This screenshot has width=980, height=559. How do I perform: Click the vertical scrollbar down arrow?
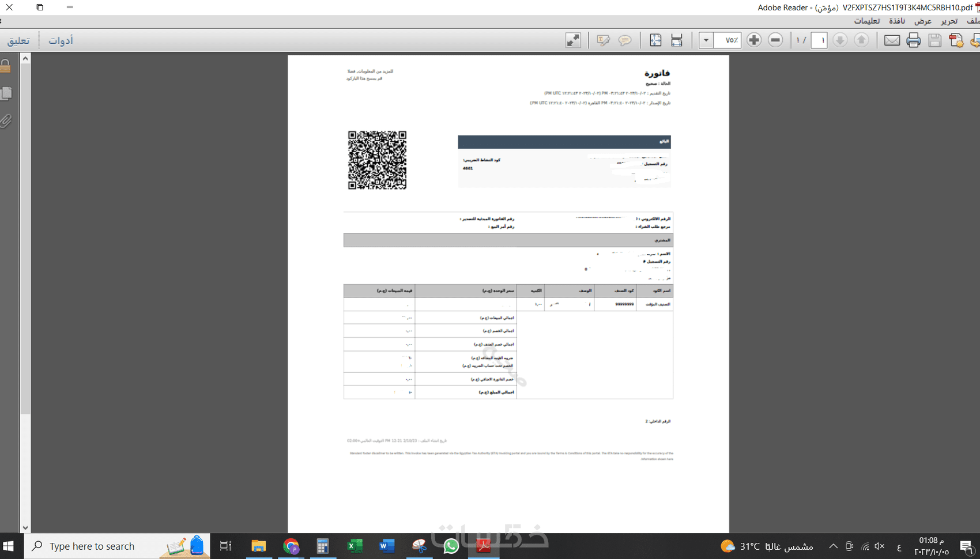point(25,527)
